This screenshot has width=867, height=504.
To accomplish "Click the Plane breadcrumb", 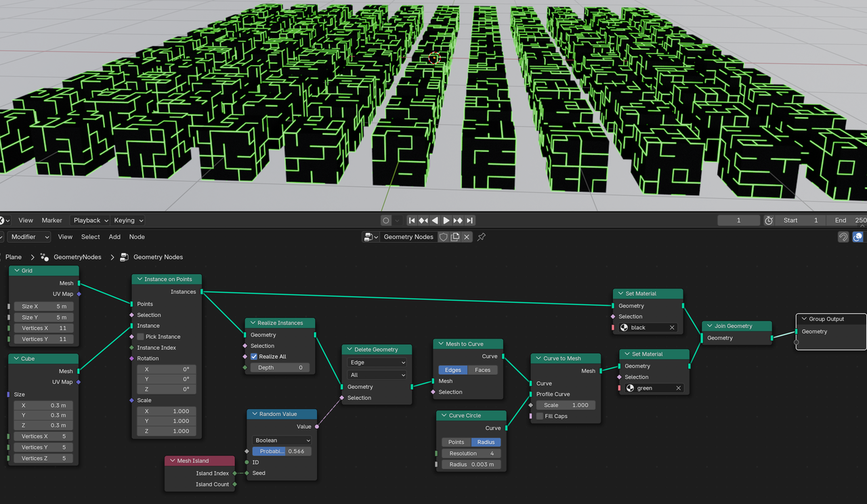I will 14,257.
